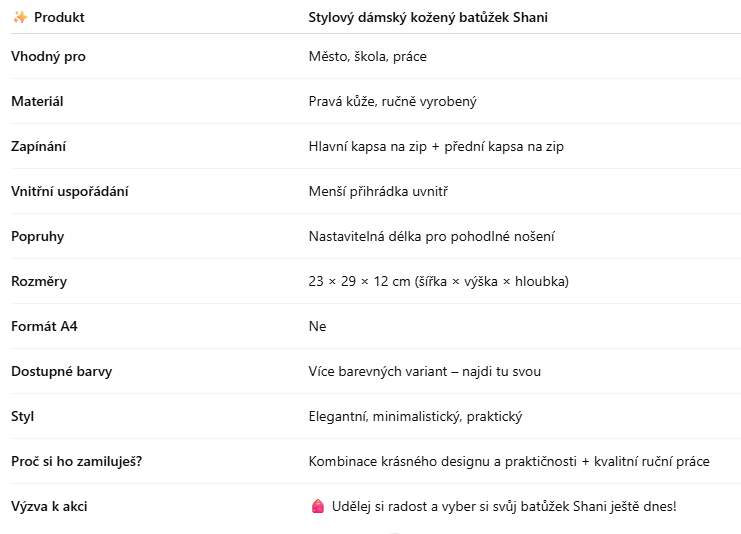Select the Popruhy row label
741x534 pixels.
click(37, 236)
